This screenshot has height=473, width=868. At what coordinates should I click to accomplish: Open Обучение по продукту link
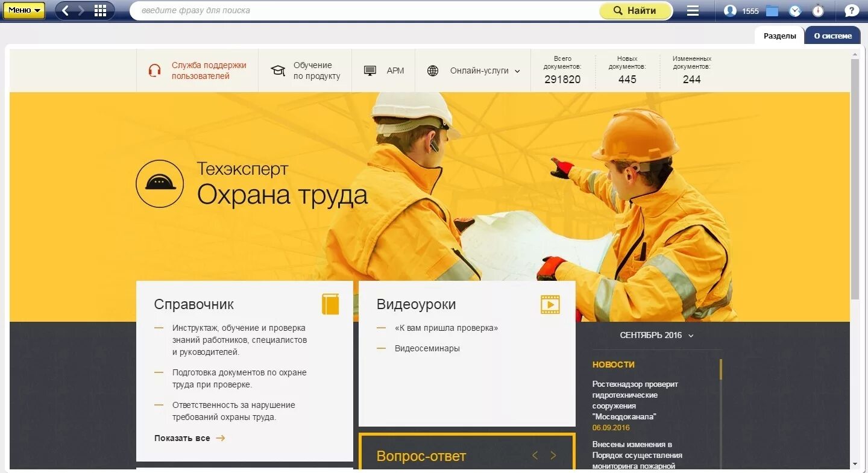(x=316, y=70)
